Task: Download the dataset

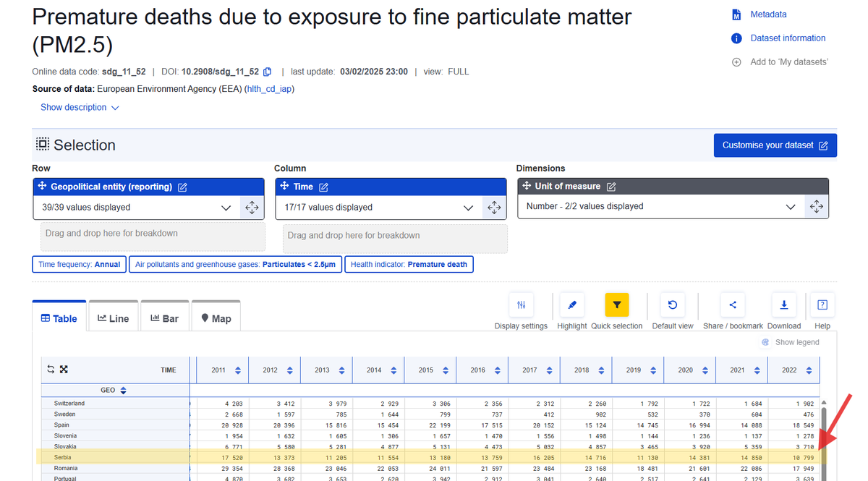Action: [784, 305]
